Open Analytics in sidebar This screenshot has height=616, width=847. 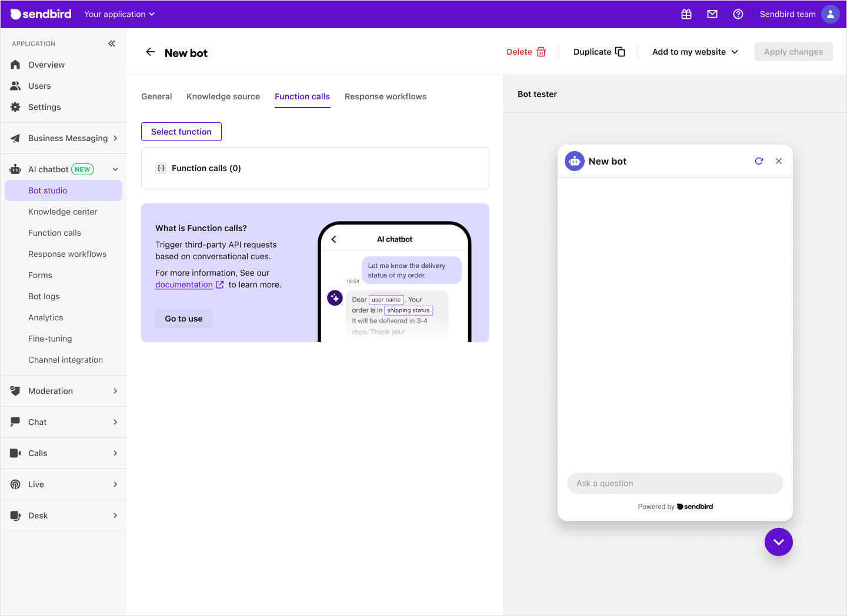click(x=64, y=317)
